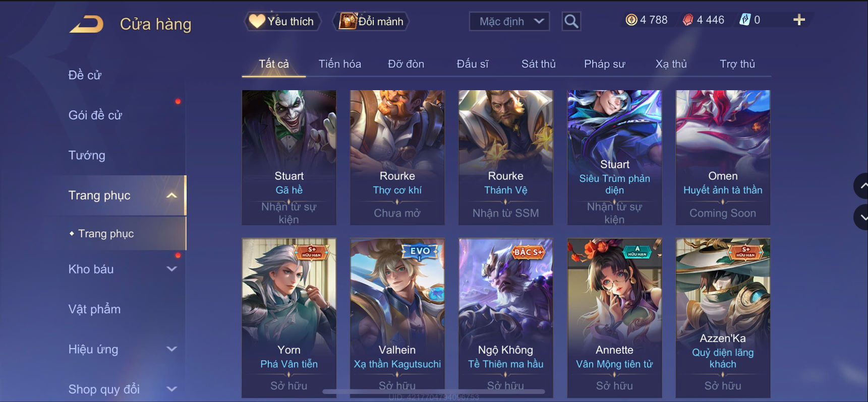Open the Mặc định sort dropdown
This screenshot has height=402, width=868.
pyautogui.click(x=509, y=21)
